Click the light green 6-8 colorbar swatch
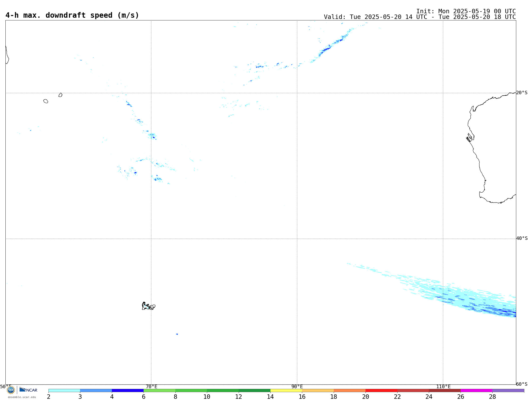 [159, 390]
